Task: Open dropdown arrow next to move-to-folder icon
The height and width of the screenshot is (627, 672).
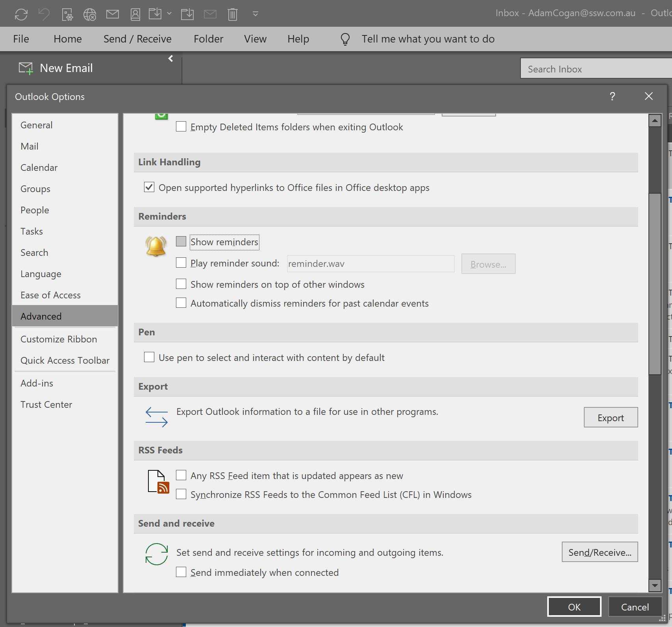Action: (x=169, y=14)
